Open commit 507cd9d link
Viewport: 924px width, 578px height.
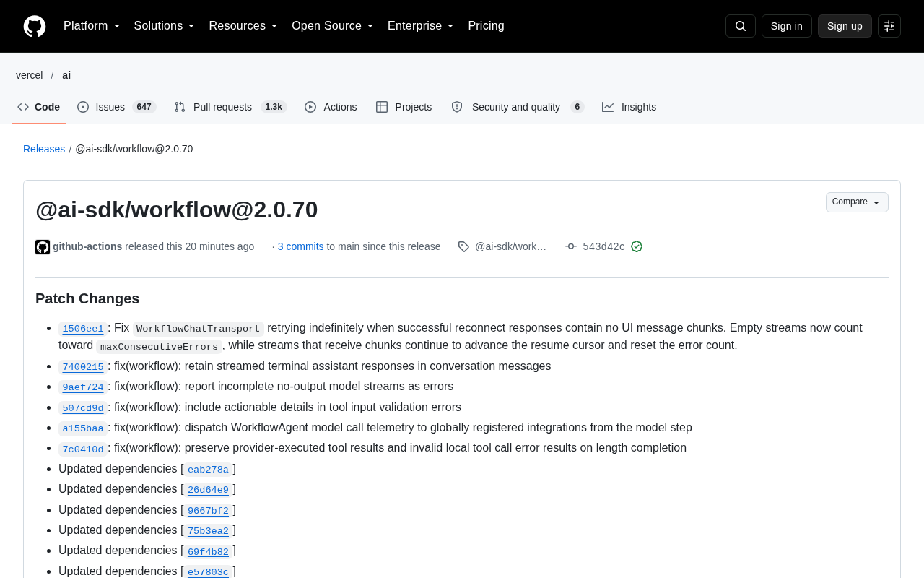pyautogui.click(x=83, y=408)
